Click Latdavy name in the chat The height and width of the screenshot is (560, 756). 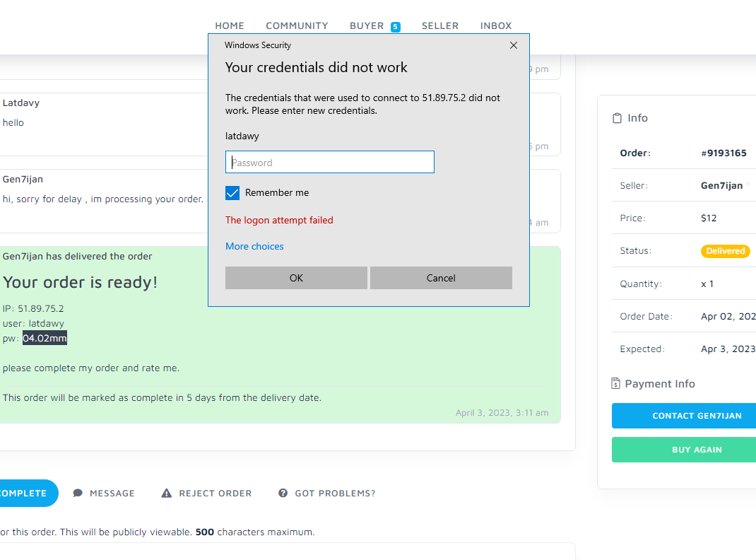[x=21, y=103]
